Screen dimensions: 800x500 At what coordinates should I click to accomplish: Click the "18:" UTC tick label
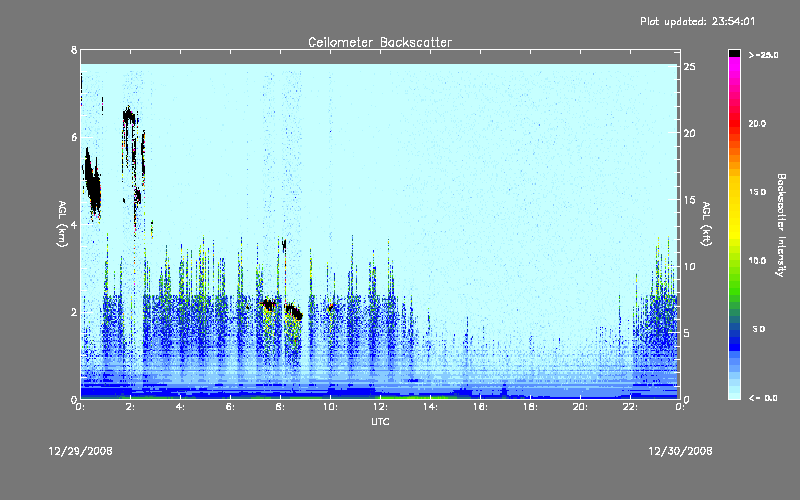pos(530,407)
